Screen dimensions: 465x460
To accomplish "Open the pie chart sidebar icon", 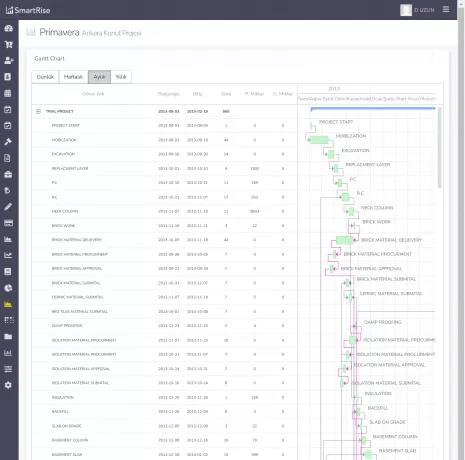I will 8,288.
